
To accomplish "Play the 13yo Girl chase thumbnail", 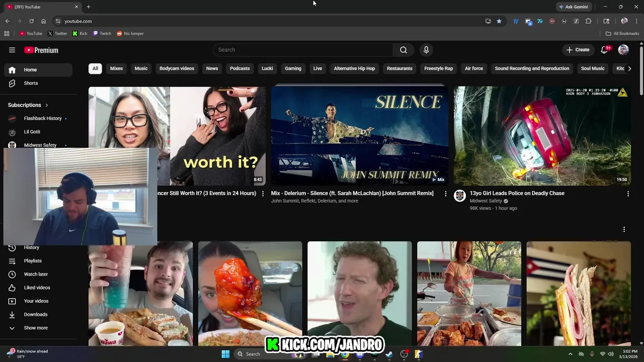I will (x=542, y=136).
